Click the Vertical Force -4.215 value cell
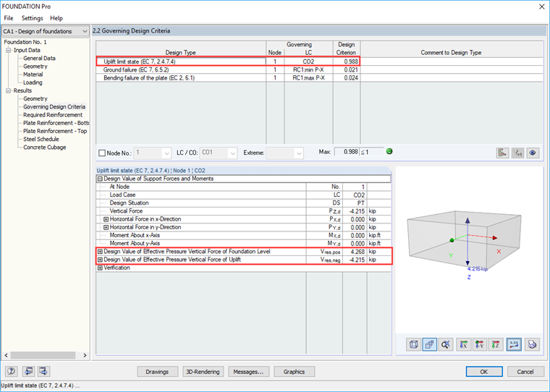This screenshot has height=392, width=550. pos(355,211)
